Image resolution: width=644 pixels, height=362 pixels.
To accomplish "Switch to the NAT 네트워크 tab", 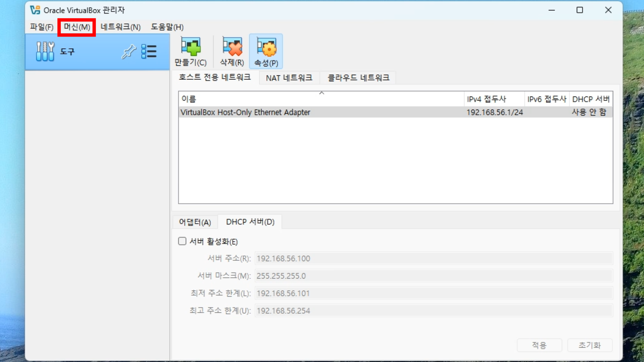I will pyautogui.click(x=289, y=78).
